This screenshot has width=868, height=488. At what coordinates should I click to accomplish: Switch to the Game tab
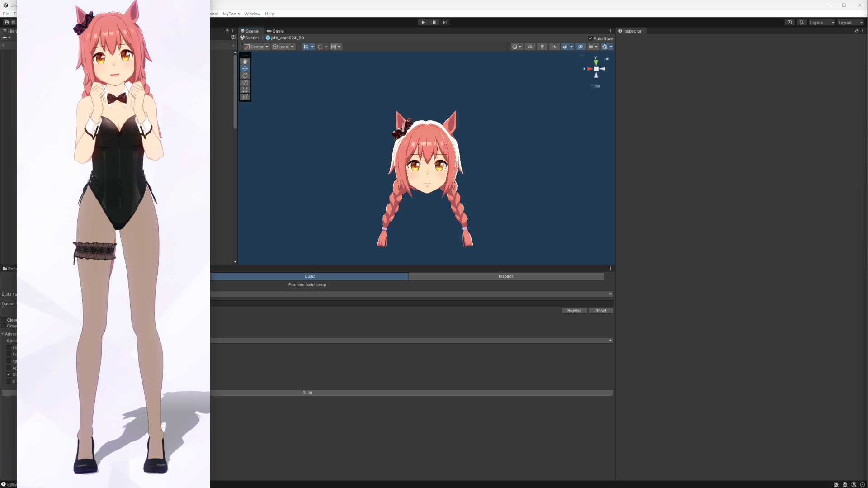pos(275,31)
